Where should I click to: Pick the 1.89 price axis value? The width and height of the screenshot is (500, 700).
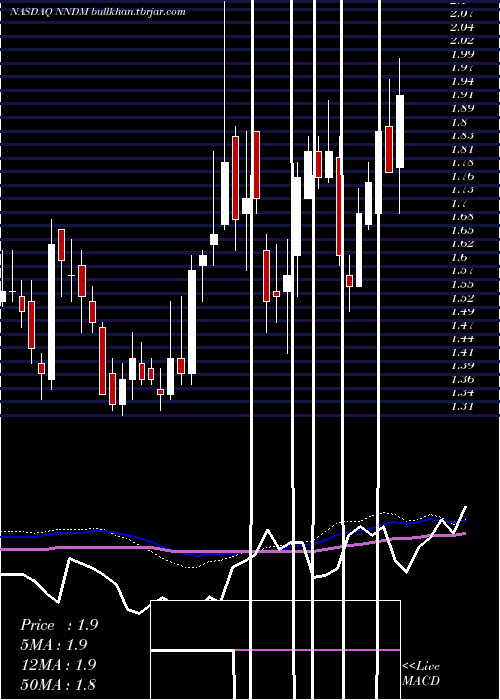pos(462,108)
